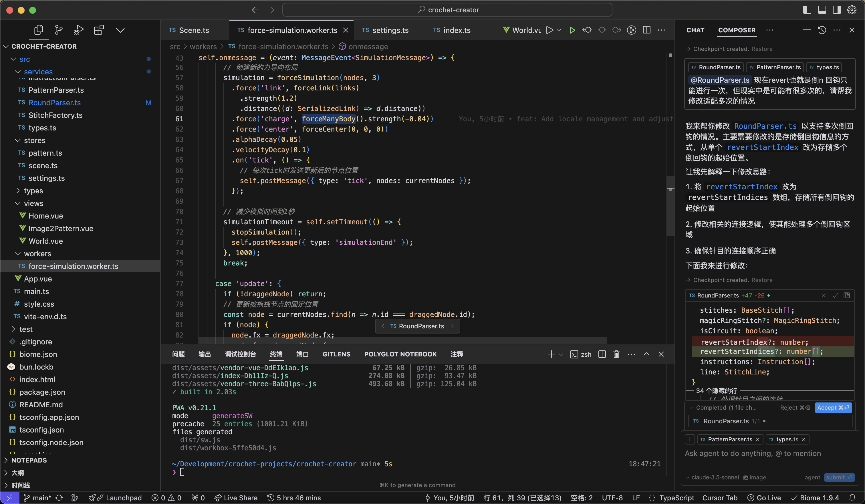Screen dimensions: 865x504
Task: Expand the test folder
Action: pos(13,329)
